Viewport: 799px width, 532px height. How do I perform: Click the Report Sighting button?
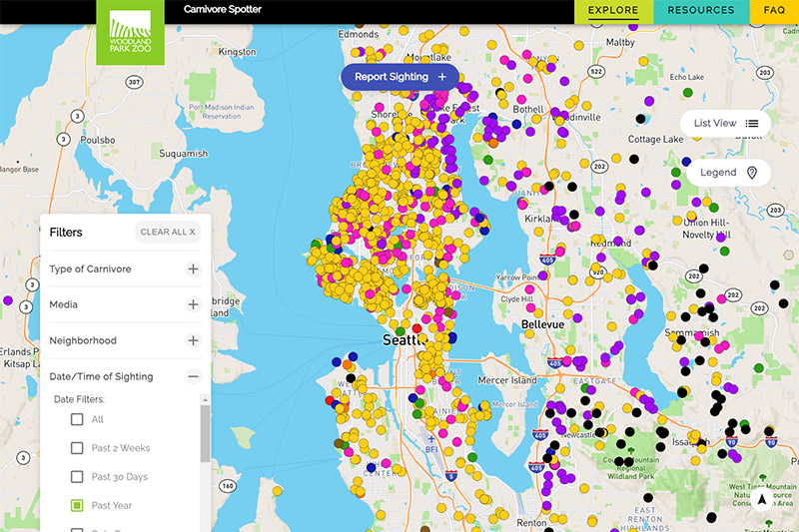(x=400, y=77)
